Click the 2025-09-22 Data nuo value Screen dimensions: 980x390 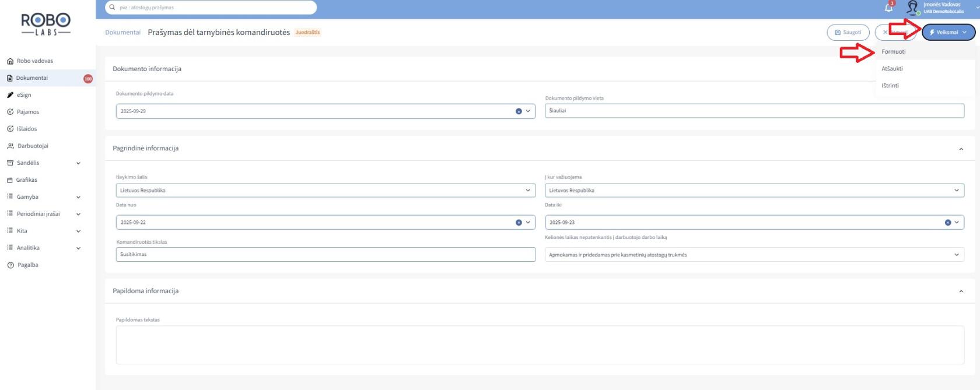(x=133, y=222)
